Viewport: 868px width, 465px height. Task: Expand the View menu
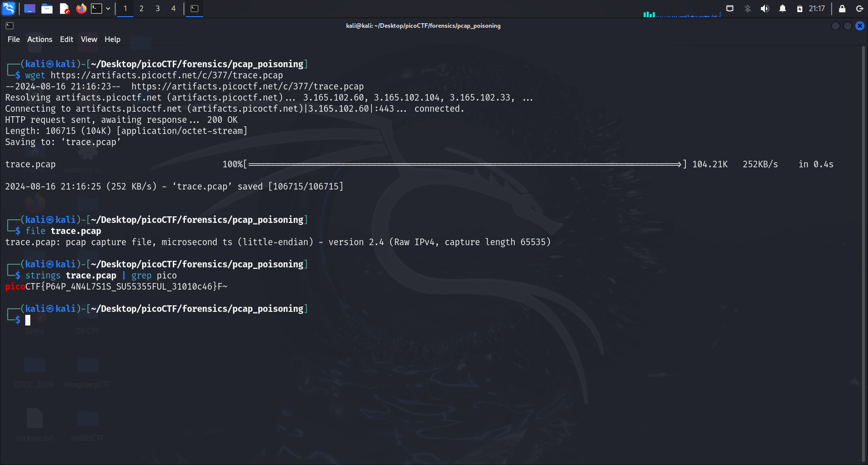coord(89,39)
